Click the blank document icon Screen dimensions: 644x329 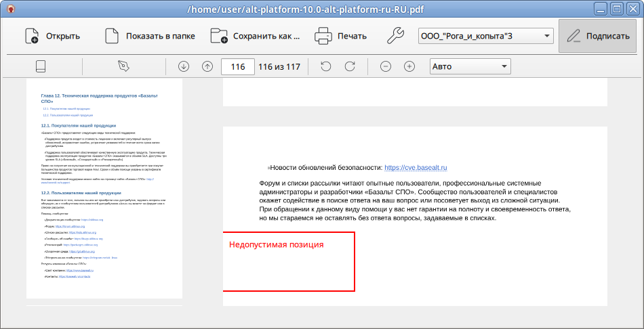coord(112,36)
